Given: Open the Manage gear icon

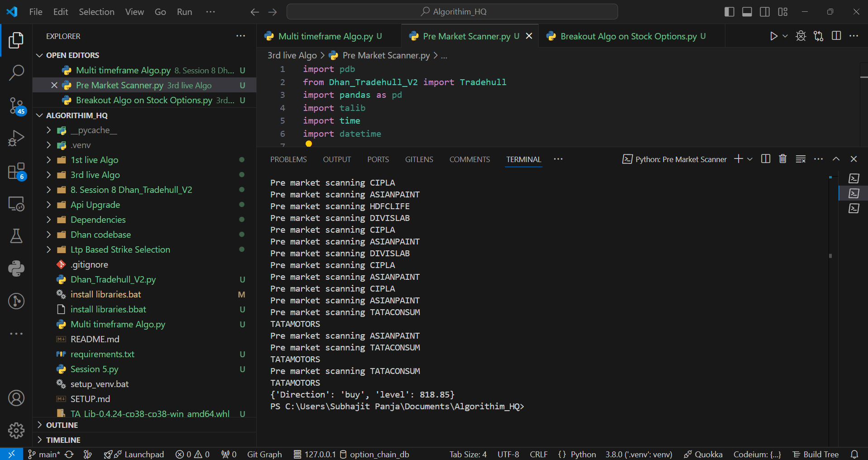Looking at the screenshot, I should [16, 430].
